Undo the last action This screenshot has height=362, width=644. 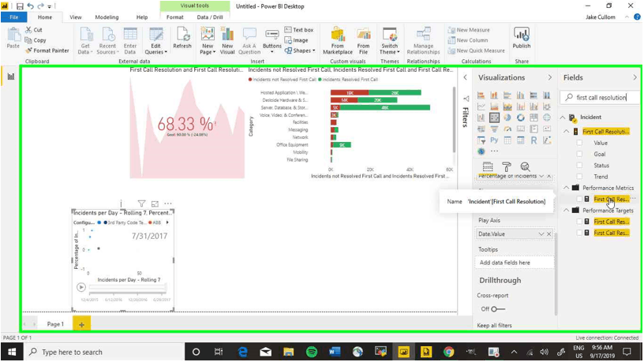pyautogui.click(x=31, y=6)
